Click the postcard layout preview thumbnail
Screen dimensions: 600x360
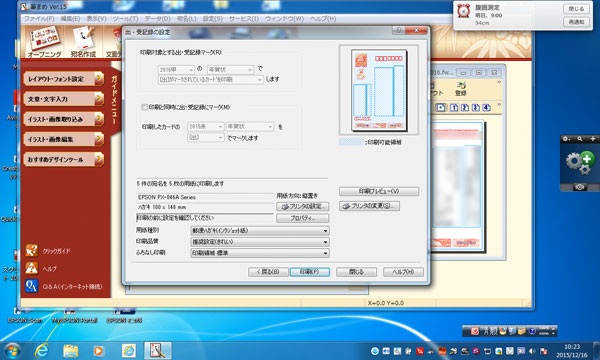pos(379,90)
